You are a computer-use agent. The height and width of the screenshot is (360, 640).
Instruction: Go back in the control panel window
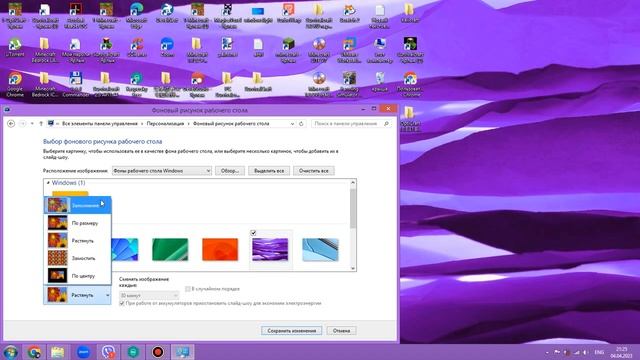(x=11, y=124)
